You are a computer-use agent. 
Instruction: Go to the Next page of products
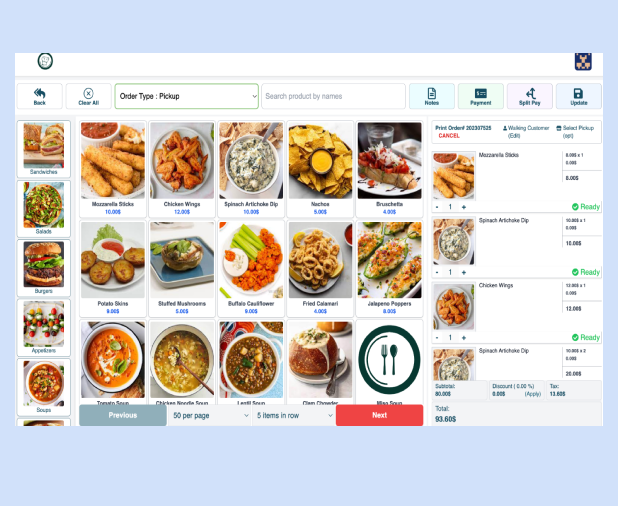click(380, 415)
